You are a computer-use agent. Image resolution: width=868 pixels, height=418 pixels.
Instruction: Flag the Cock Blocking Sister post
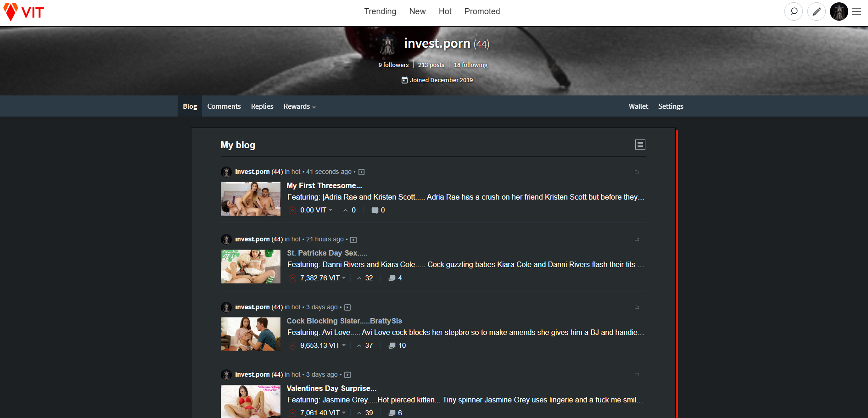(637, 308)
